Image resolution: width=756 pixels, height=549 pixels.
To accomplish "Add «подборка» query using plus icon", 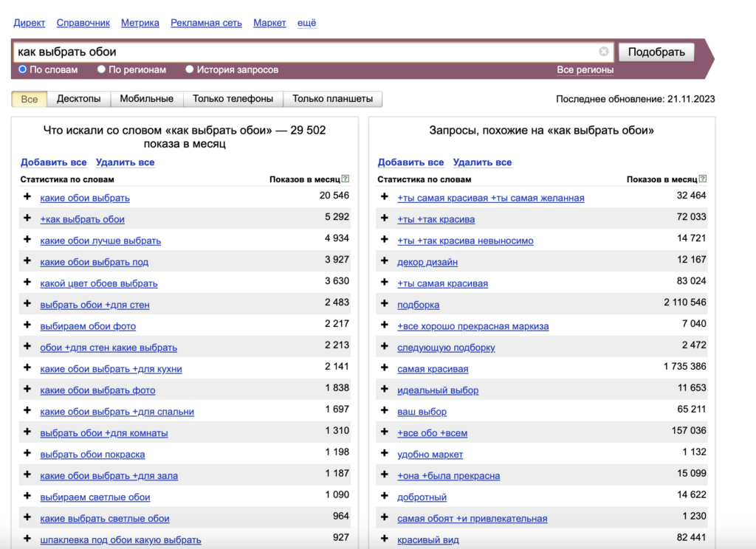I will pyautogui.click(x=384, y=304).
